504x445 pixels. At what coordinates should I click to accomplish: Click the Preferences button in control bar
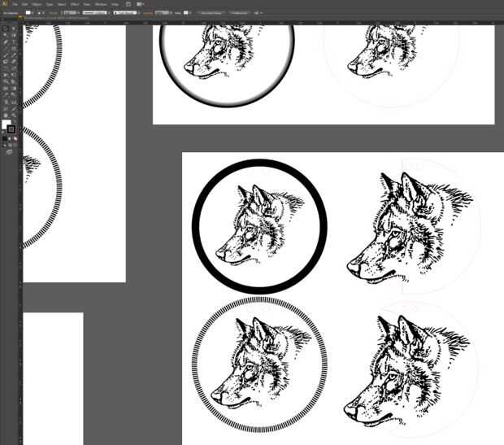(238, 13)
